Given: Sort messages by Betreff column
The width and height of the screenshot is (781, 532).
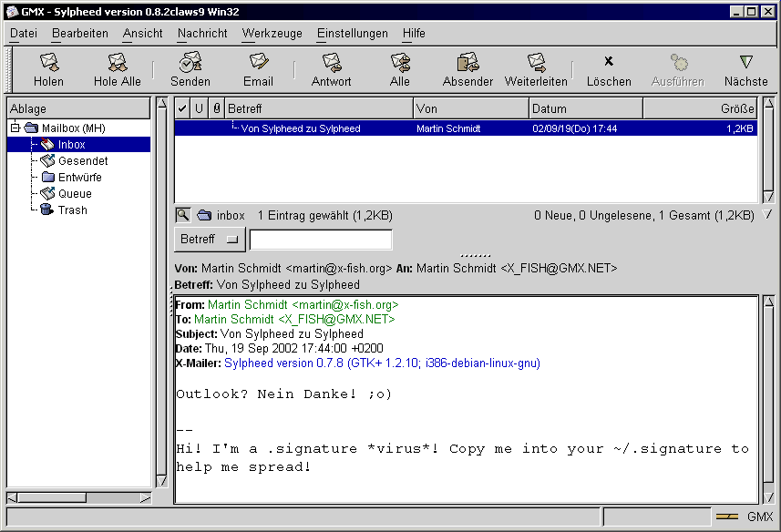Looking at the screenshot, I should (319, 108).
